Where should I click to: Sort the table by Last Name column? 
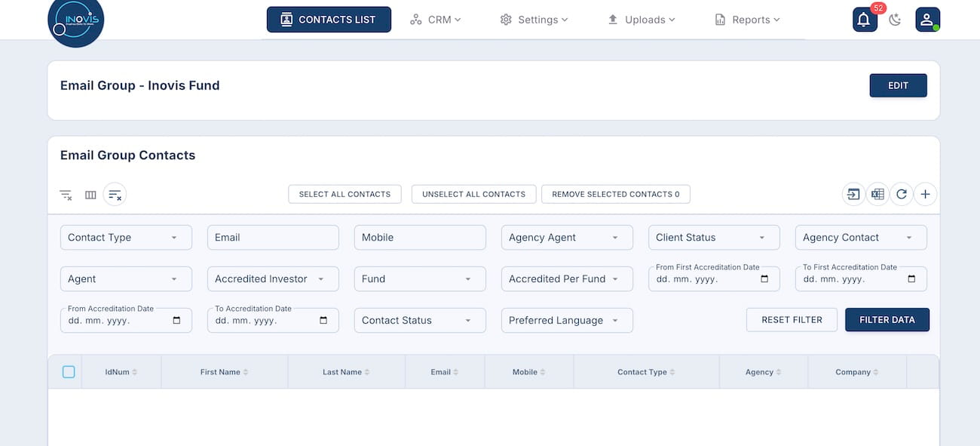point(347,372)
